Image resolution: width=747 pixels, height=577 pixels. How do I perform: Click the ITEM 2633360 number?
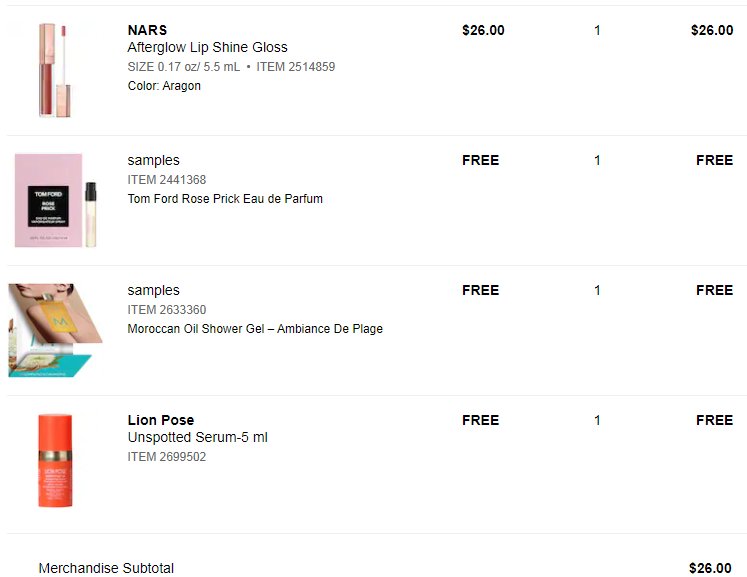166,310
